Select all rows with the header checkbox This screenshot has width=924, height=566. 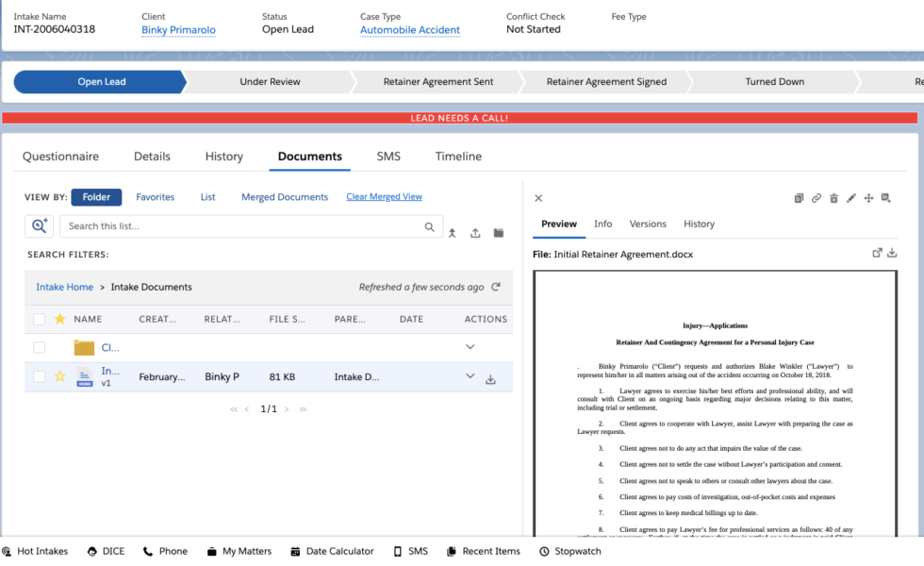point(39,319)
